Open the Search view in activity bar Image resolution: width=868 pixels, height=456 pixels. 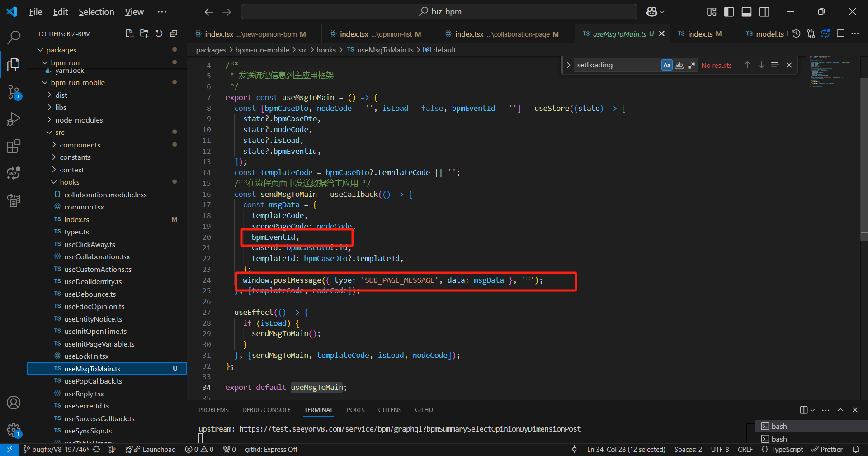(x=14, y=37)
